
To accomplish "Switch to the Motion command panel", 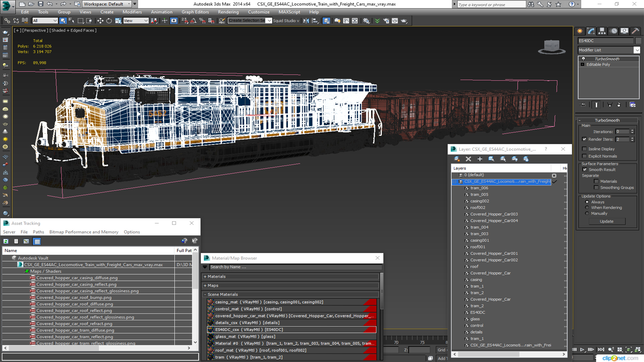I will [x=613, y=31].
